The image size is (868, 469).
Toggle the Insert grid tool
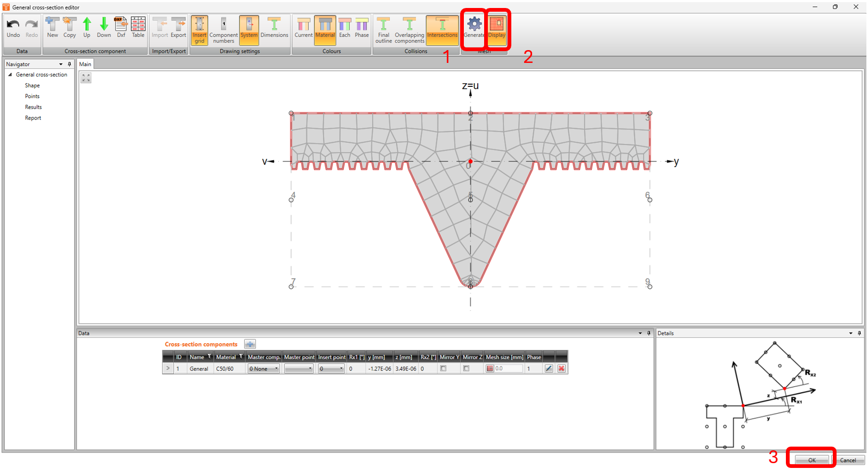(x=199, y=29)
